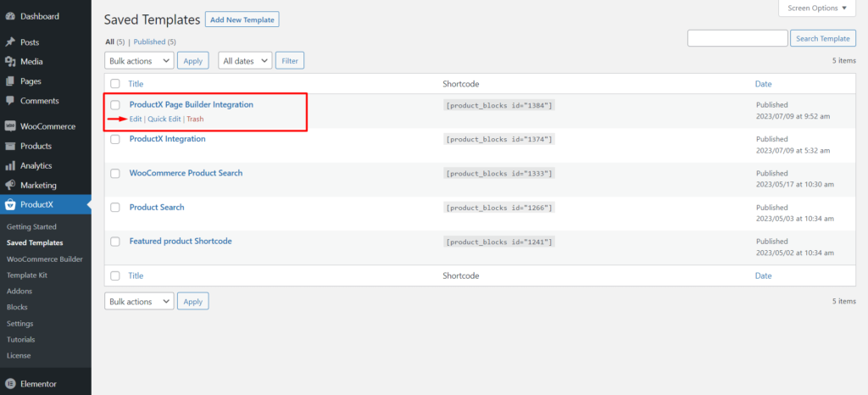Open ProductX Settings submenu item
Viewport: 868px width, 395px height.
[20, 324]
